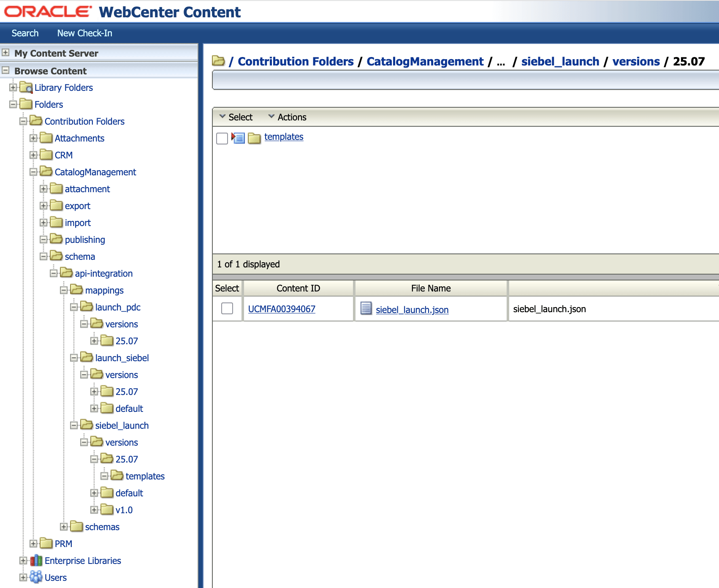Image resolution: width=719 pixels, height=588 pixels.
Task: Click the Attachments folder icon
Action: pyautogui.click(x=46, y=138)
